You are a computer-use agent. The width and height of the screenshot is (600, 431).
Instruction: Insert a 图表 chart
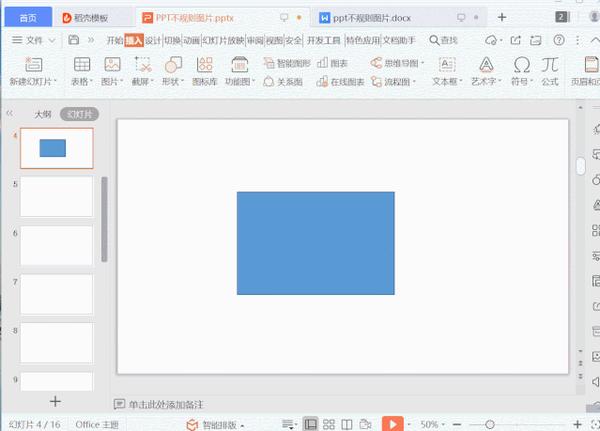pos(333,63)
